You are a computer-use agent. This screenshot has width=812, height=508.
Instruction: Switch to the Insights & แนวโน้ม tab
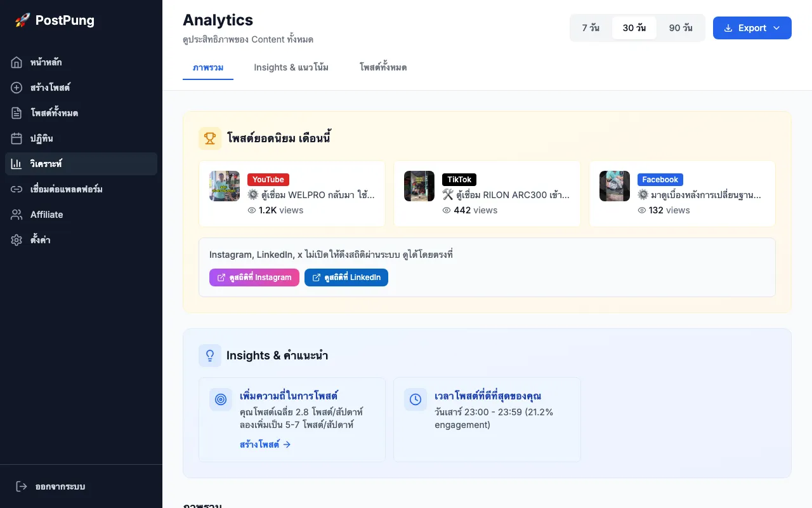[x=291, y=67]
